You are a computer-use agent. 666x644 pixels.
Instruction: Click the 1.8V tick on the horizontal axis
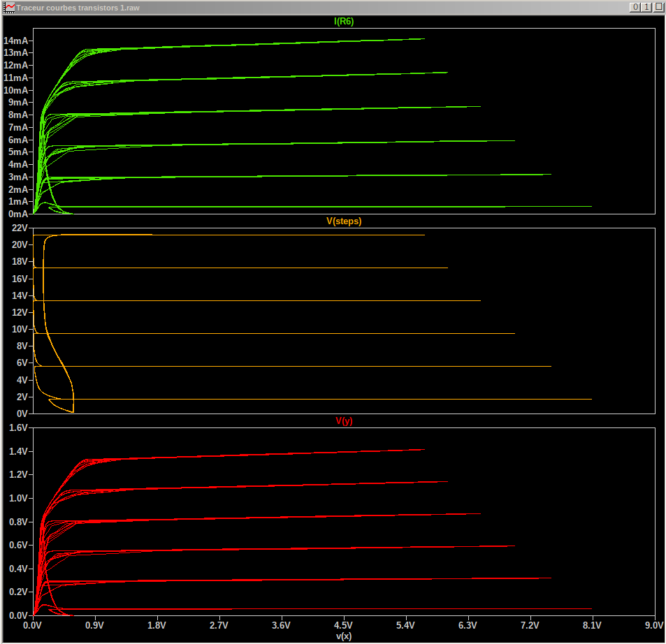(x=157, y=625)
